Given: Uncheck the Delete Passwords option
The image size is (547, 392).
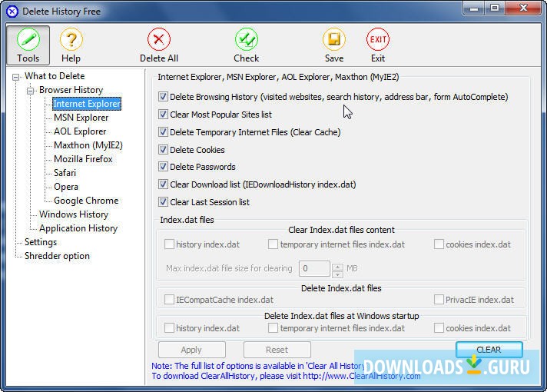Looking at the screenshot, I should (163, 167).
